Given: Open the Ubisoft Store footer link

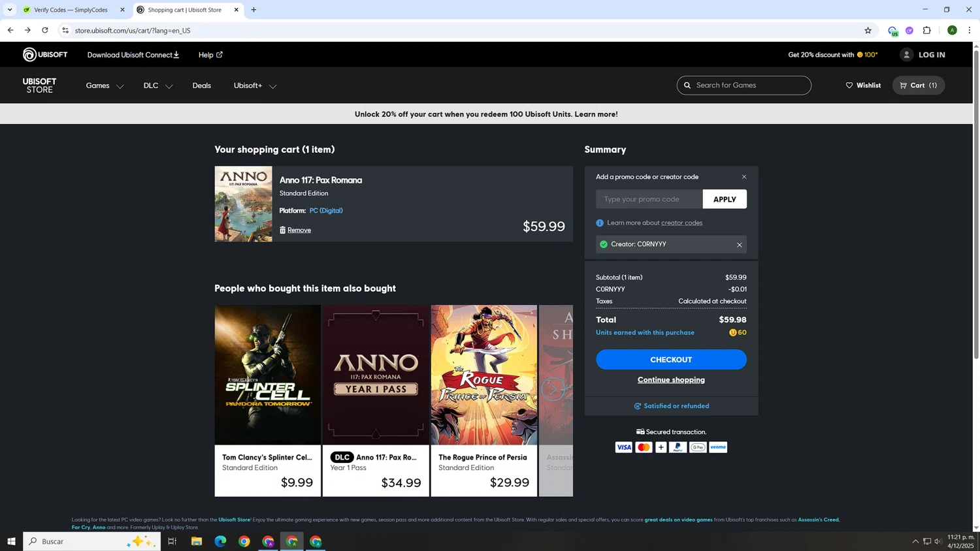Looking at the screenshot, I should [x=234, y=520].
